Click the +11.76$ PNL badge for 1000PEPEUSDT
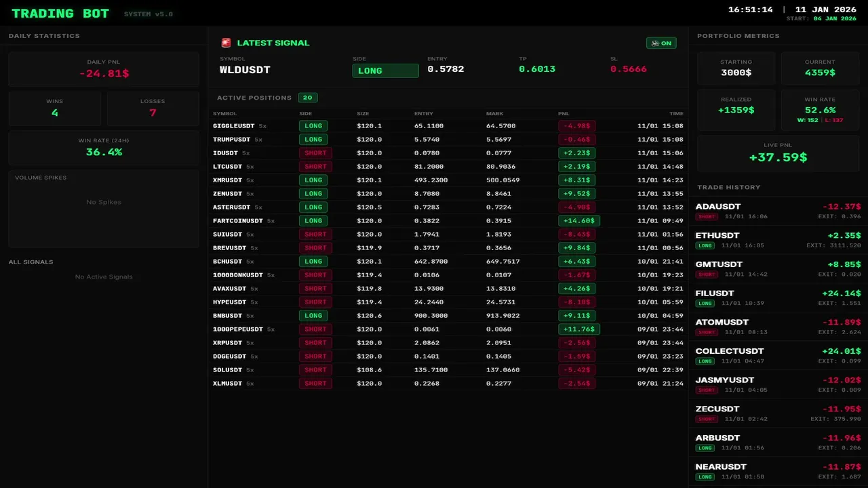The width and height of the screenshot is (868, 488). point(578,329)
